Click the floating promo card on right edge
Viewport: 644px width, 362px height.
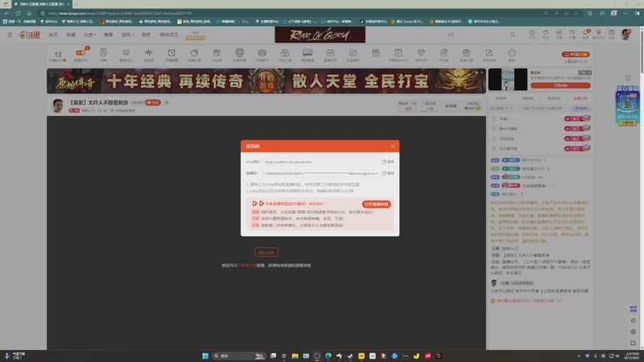627,105
